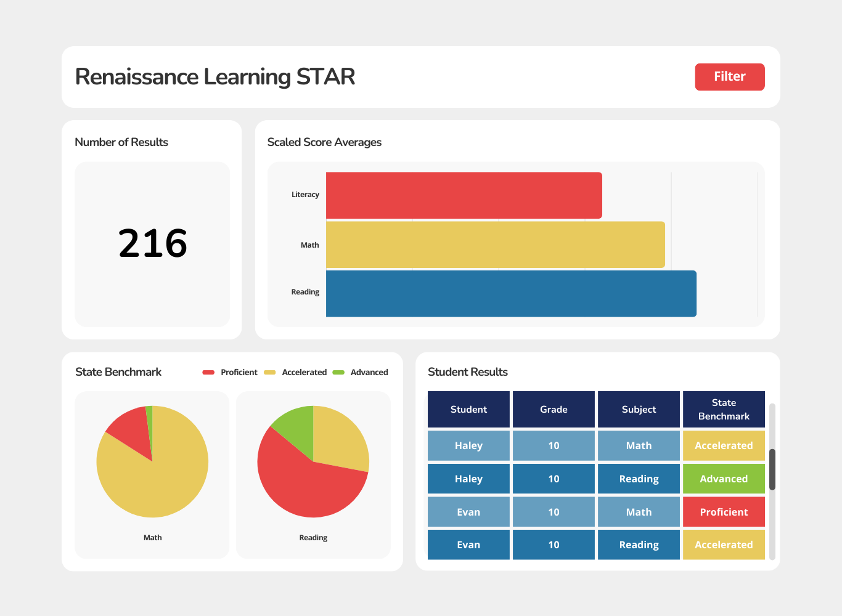The height and width of the screenshot is (616, 842).
Task: Click Haley in the Math row
Action: pos(468,445)
